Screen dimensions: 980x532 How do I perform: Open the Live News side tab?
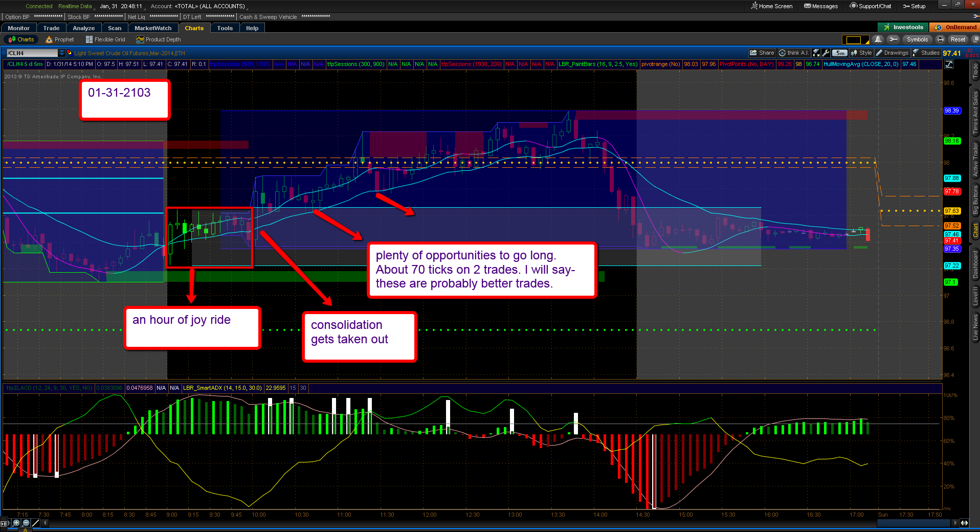[975, 327]
